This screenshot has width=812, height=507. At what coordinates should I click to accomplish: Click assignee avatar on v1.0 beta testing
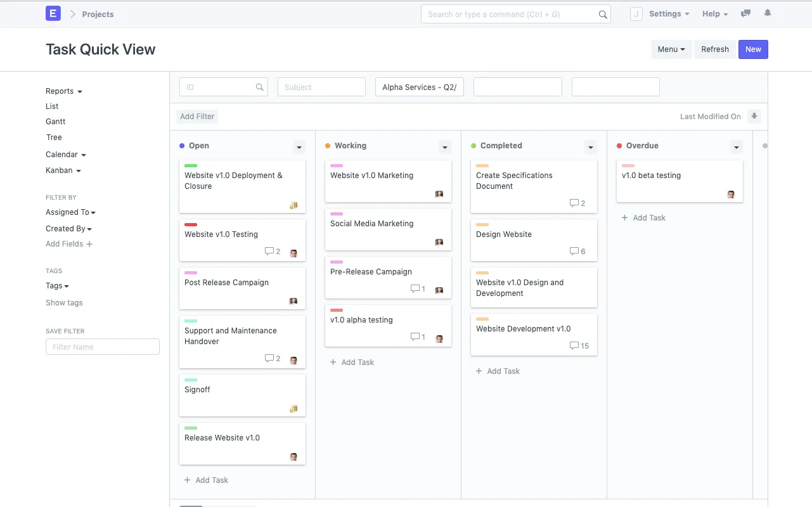point(731,194)
